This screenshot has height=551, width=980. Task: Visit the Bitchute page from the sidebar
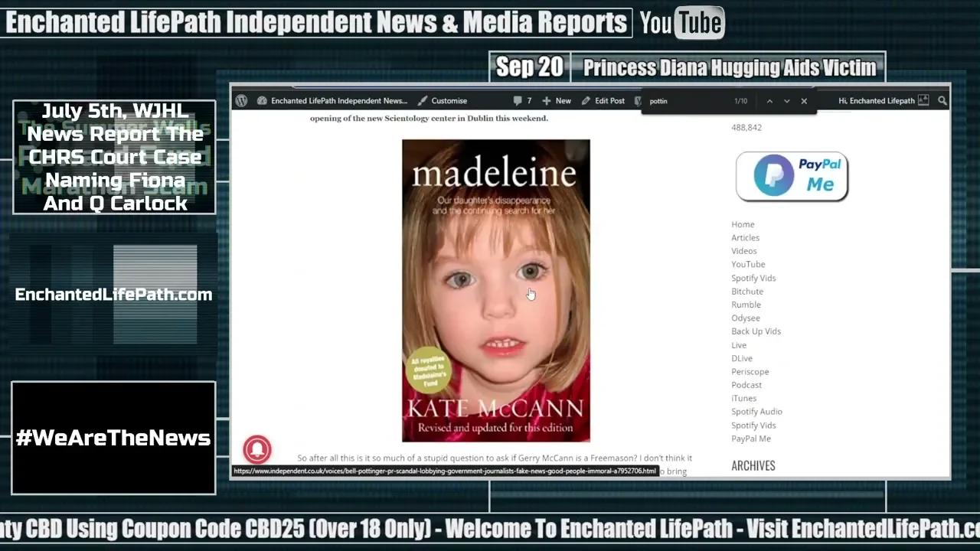[747, 291]
